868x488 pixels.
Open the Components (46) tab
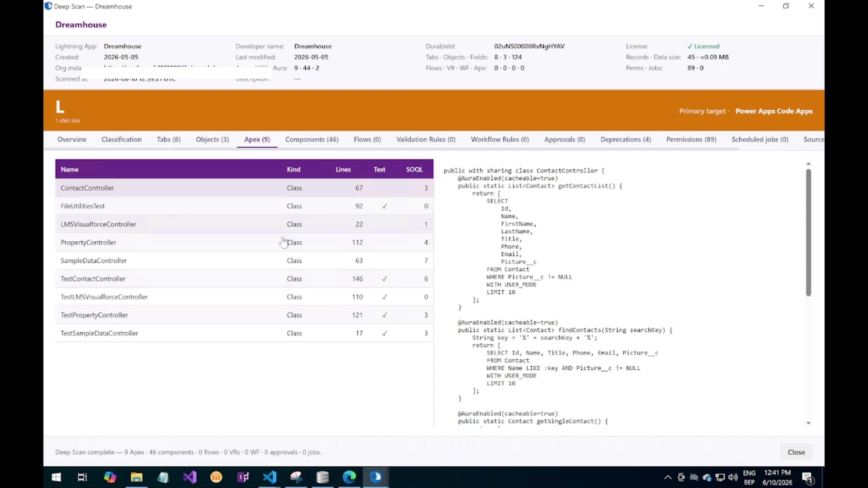coord(312,139)
